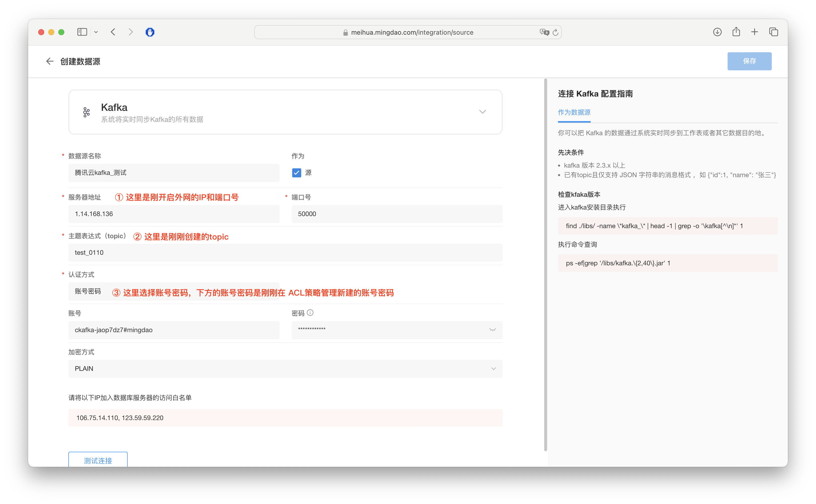
Task: Toggle password visibility eye icon
Action: click(492, 330)
